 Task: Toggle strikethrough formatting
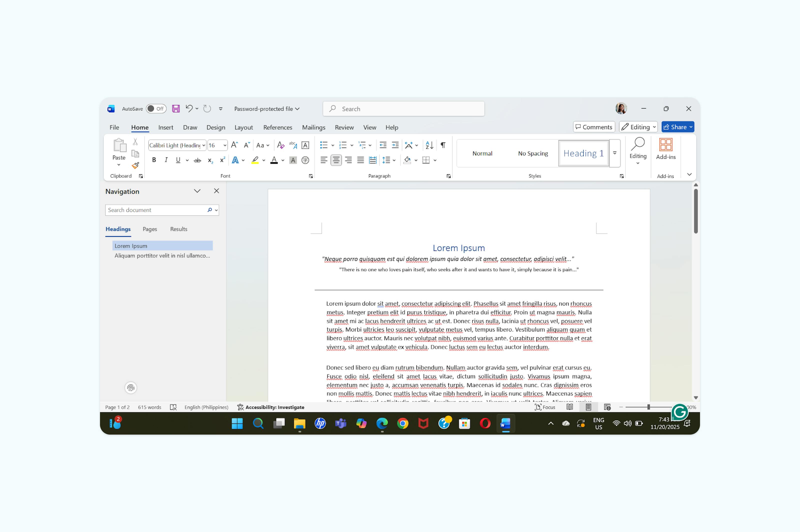tap(197, 160)
